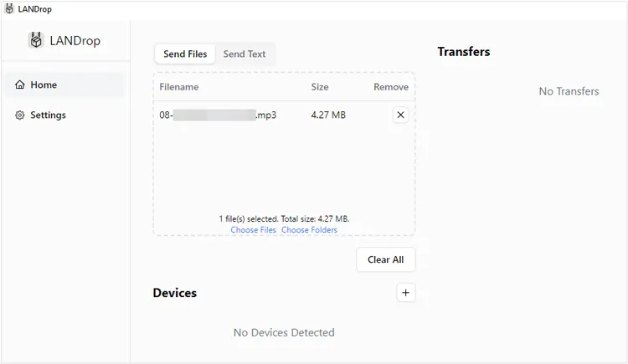Click the No Devices Detected message
The height and width of the screenshot is (364, 628).
[x=284, y=332]
